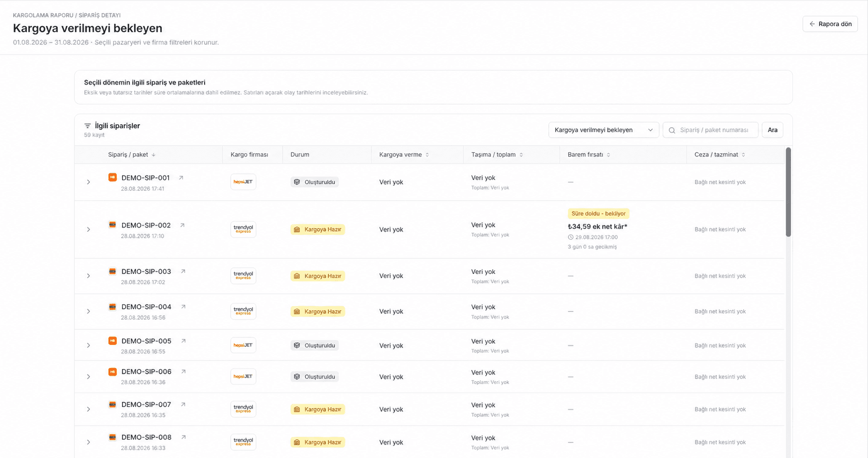Click the ₺34,59 ek net kâr* value
The width and height of the screenshot is (868, 458).
597,226
